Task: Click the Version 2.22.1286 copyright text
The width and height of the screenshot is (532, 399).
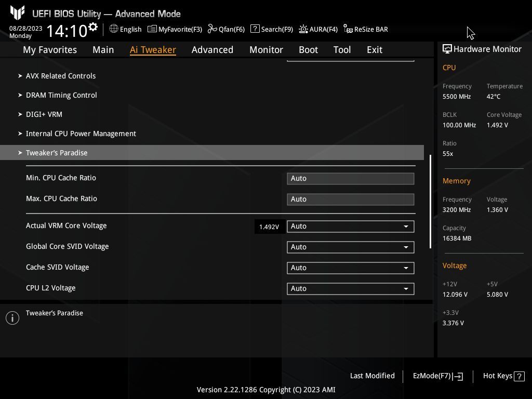Action: [266, 390]
